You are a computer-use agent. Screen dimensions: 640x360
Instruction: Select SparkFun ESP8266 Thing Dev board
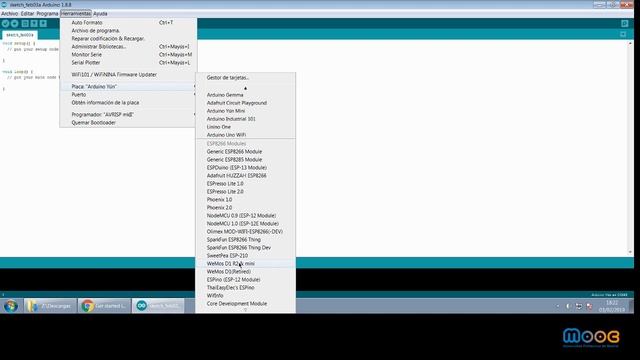(x=245, y=247)
